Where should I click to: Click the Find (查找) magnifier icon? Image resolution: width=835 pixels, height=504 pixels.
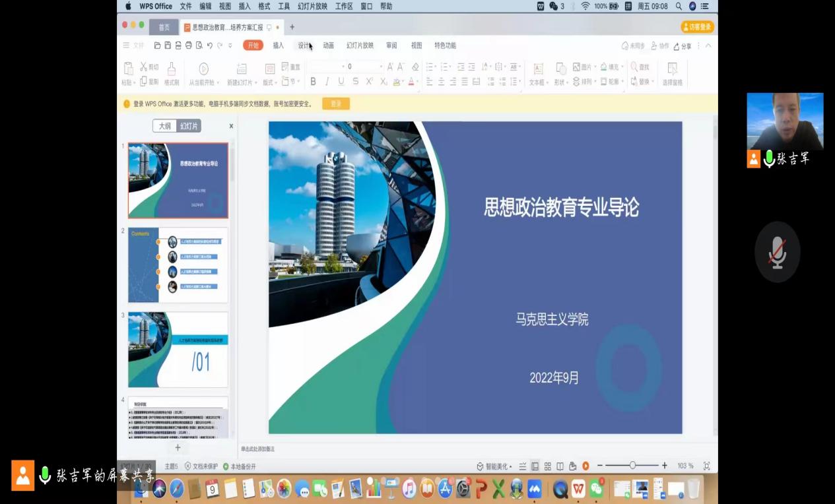635,67
